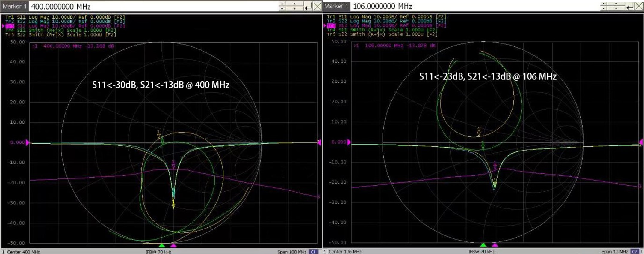Click left magenta reference pointer at 0.000 right plot
Screen dimensions: 644x254
click(x=349, y=142)
